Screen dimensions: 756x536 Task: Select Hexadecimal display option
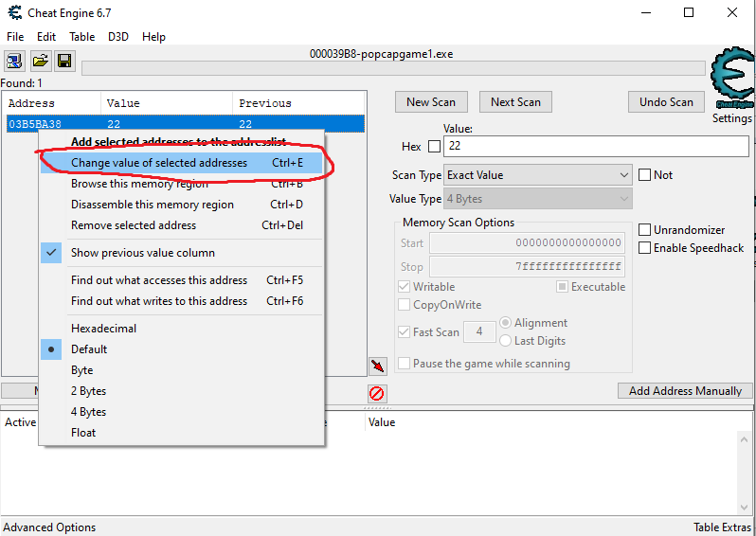coord(181,329)
